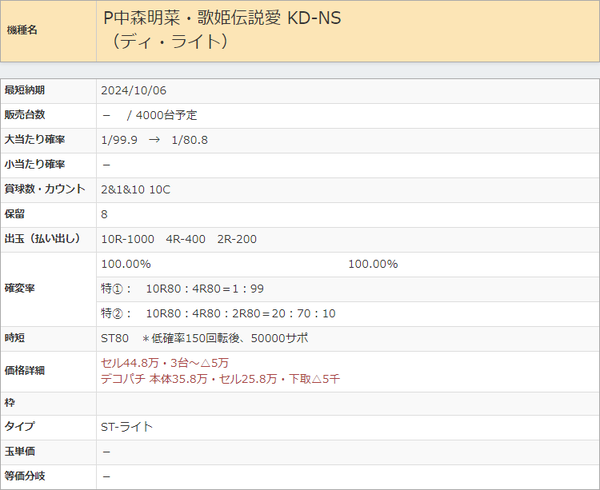
Task: Click the 特② ratio line 20:70:10
Action: [218, 314]
